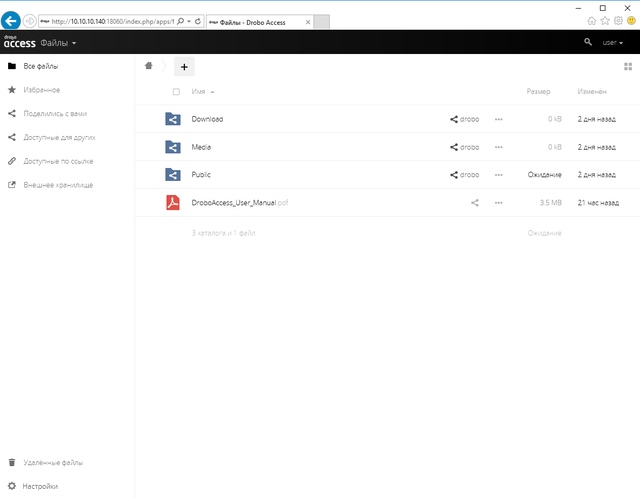Open more actions for Media folder
The image size is (640, 498).
498,147
